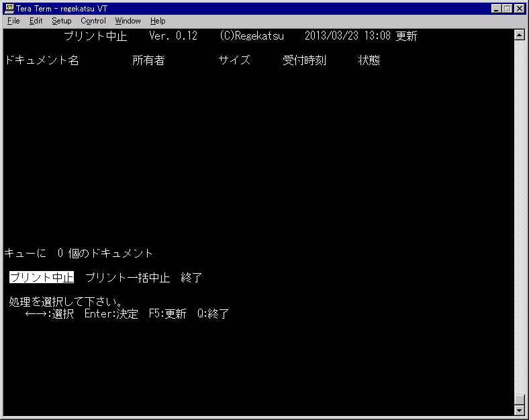
Task: Minimize the Tera Term window
Action: 496,9
